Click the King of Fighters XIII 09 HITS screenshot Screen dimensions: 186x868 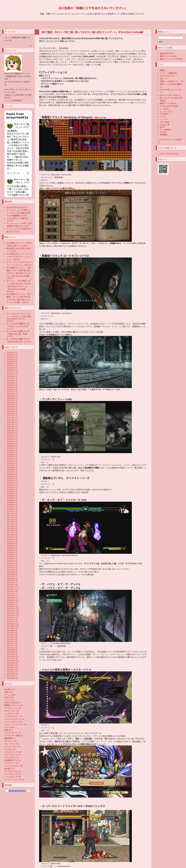tap(85, 528)
